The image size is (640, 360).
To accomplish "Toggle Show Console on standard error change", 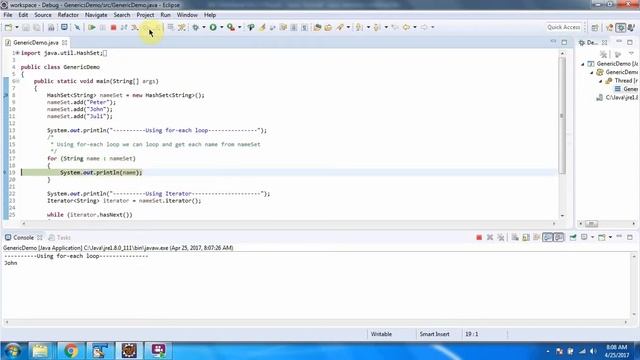I will point(558,238).
